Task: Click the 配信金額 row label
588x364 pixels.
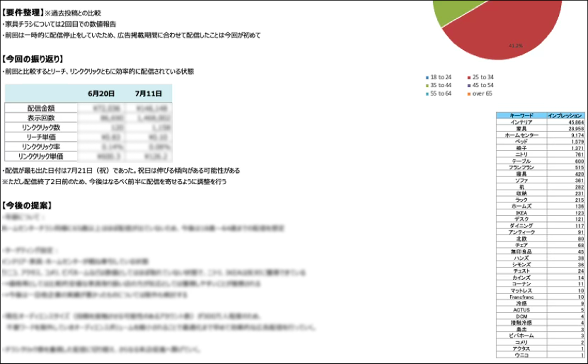Action: pos(41,108)
